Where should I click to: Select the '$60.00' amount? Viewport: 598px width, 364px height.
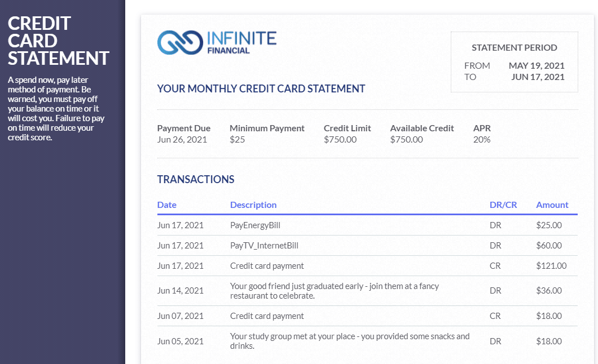(549, 246)
